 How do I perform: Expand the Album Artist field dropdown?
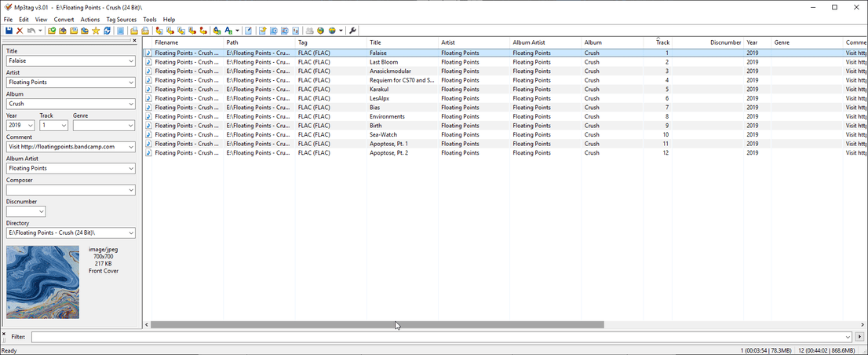coord(130,168)
